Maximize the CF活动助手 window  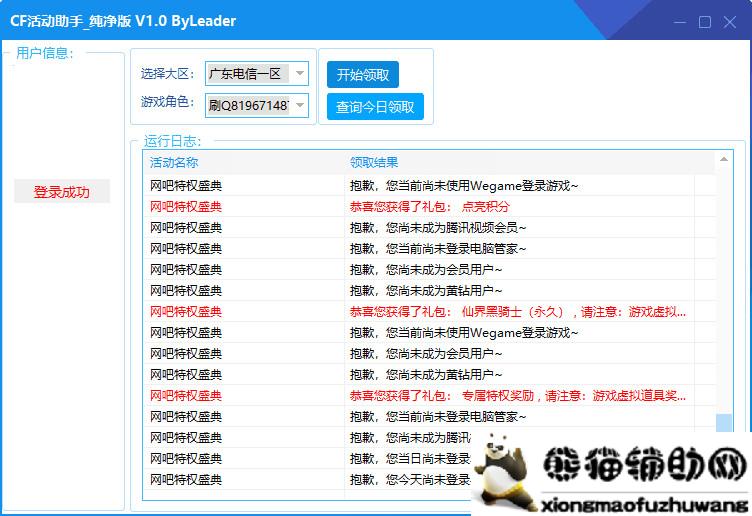705,21
